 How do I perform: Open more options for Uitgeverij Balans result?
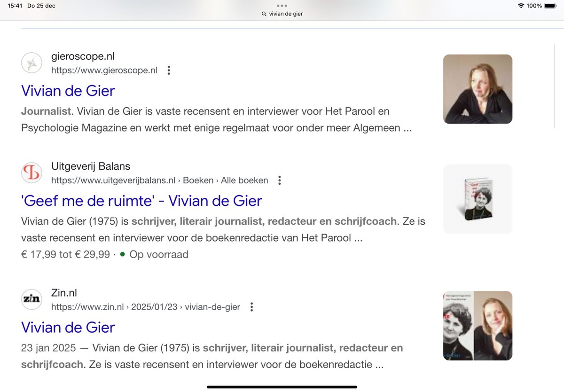point(280,180)
